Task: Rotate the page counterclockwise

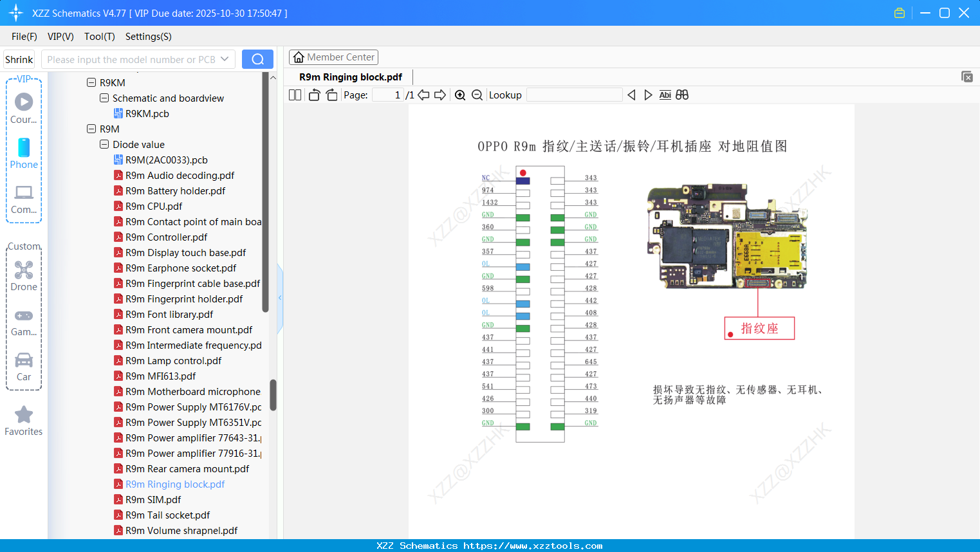Action: coord(313,95)
